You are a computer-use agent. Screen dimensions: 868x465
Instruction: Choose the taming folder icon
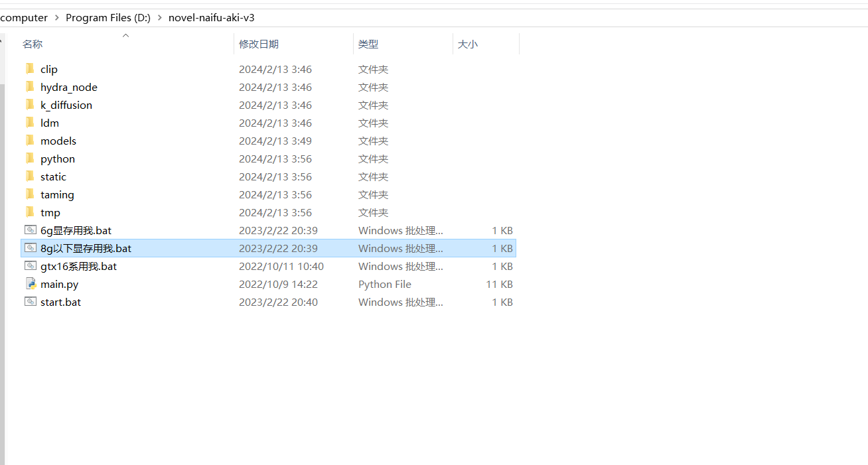pyautogui.click(x=30, y=194)
